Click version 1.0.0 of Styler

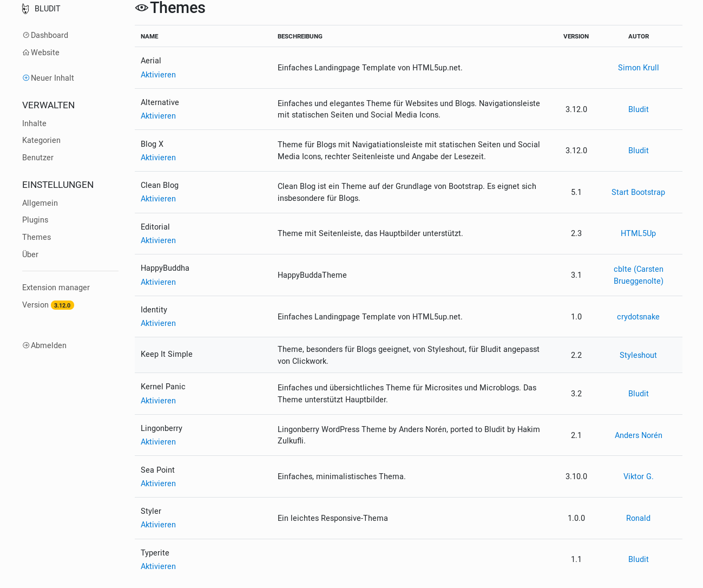[576, 518]
